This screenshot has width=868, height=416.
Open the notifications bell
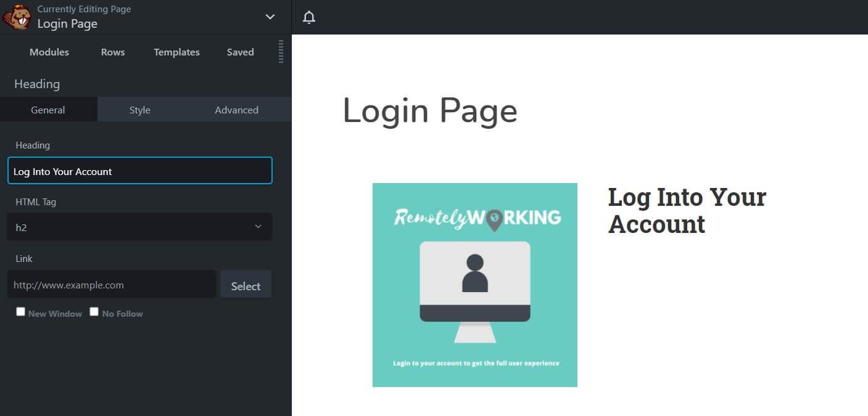pos(309,17)
